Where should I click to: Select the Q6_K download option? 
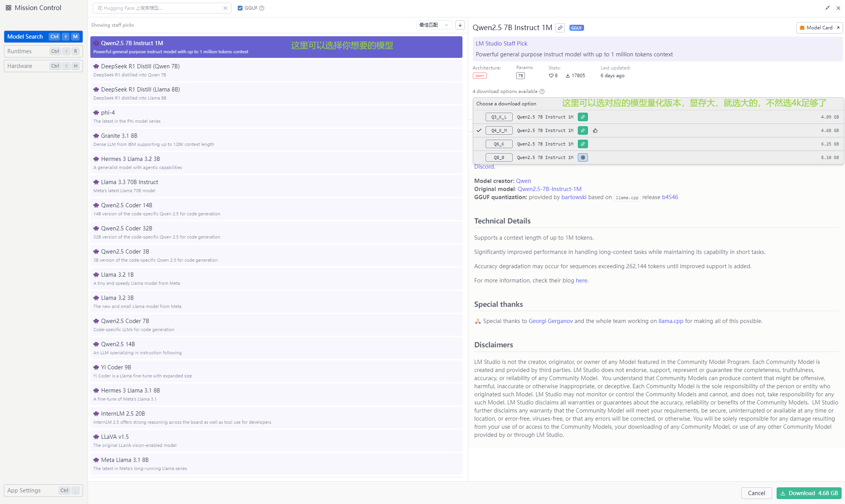pyautogui.click(x=499, y=144)
